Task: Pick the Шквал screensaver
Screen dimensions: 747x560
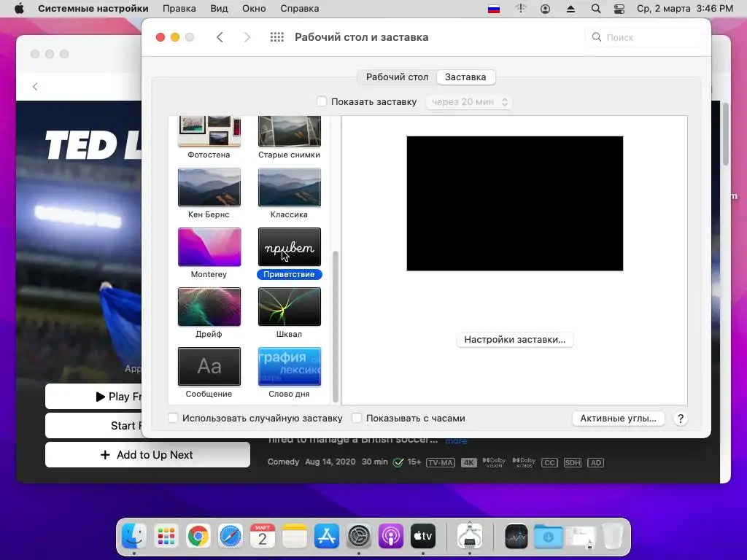Action: [289, 307]
